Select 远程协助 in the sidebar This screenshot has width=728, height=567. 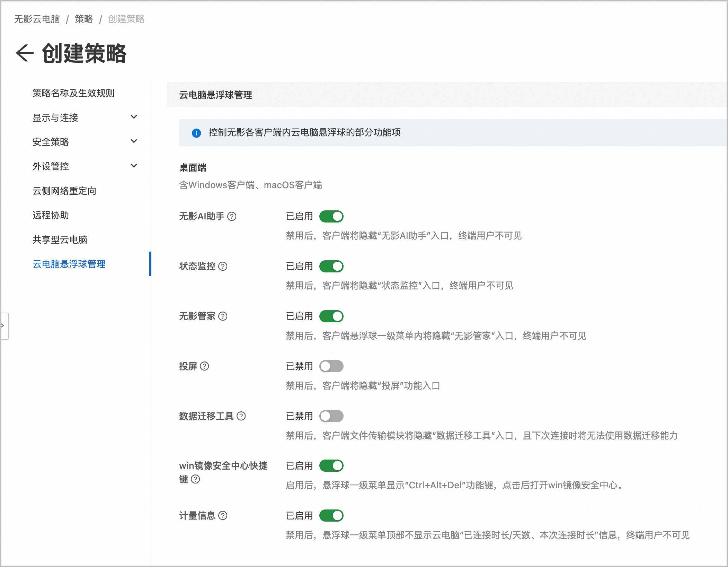click(x=51, y=215)
